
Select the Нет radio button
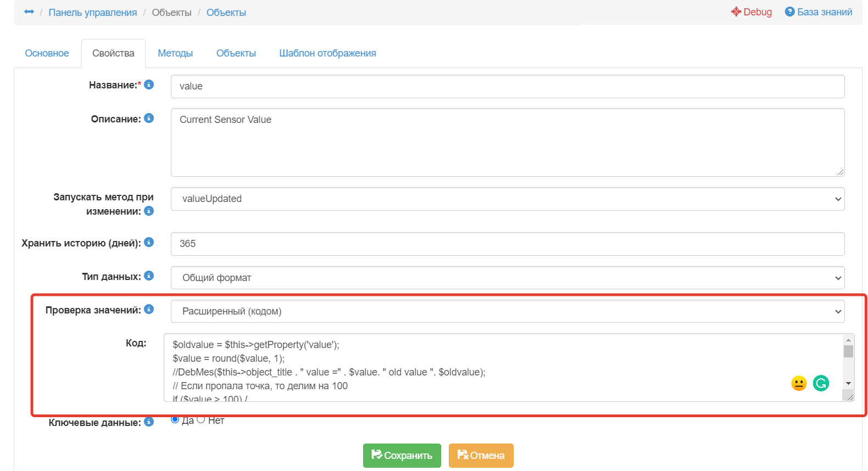pyautogui.click(x=201, y=420)
